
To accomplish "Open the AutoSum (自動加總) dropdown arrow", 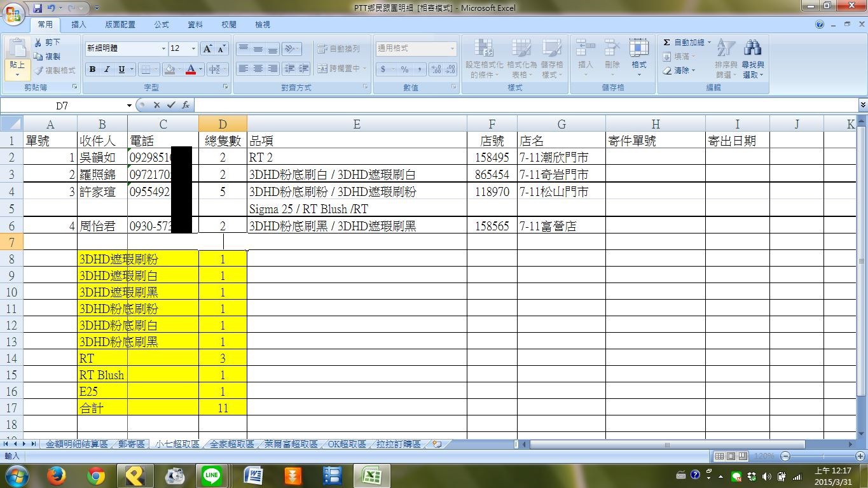I will pos(709,42).
